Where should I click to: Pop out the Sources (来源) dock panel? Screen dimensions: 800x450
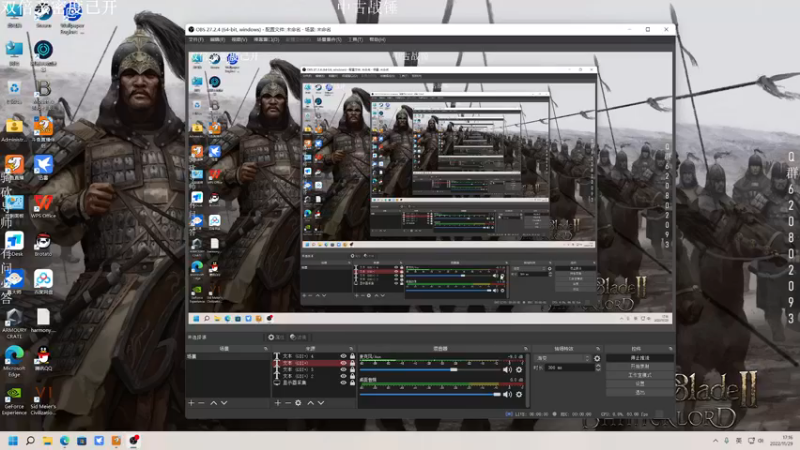point(351,349)
